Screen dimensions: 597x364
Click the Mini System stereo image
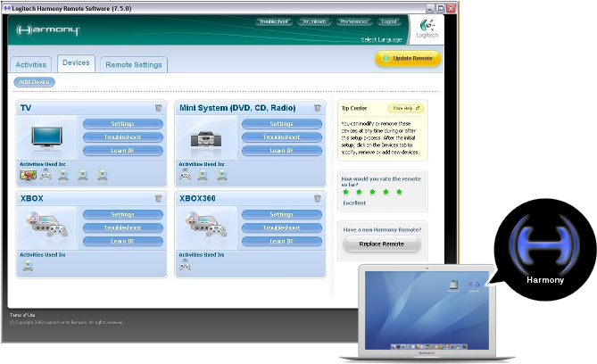[206, 137]
